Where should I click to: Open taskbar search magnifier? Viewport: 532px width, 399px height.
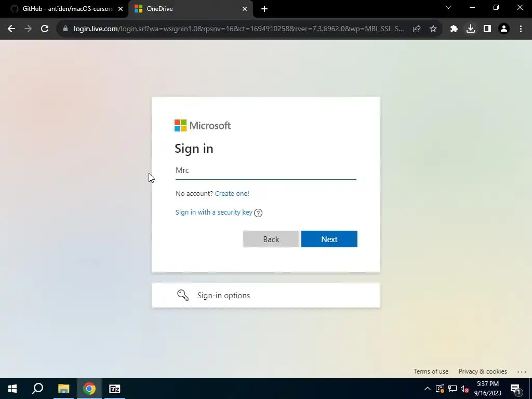[37, 389]
